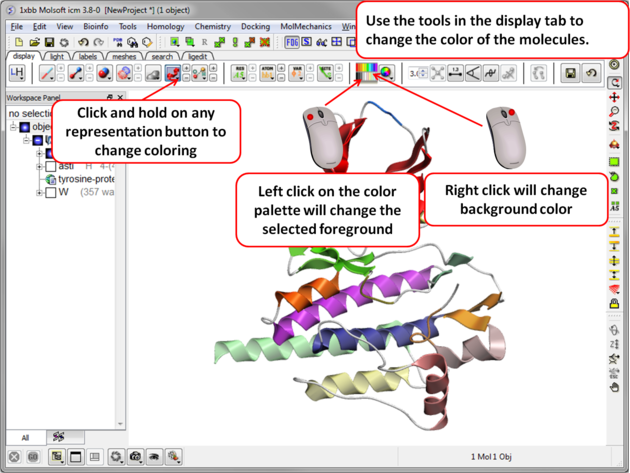Click the measure angle tool
The image size is (630, 473).
473,74
